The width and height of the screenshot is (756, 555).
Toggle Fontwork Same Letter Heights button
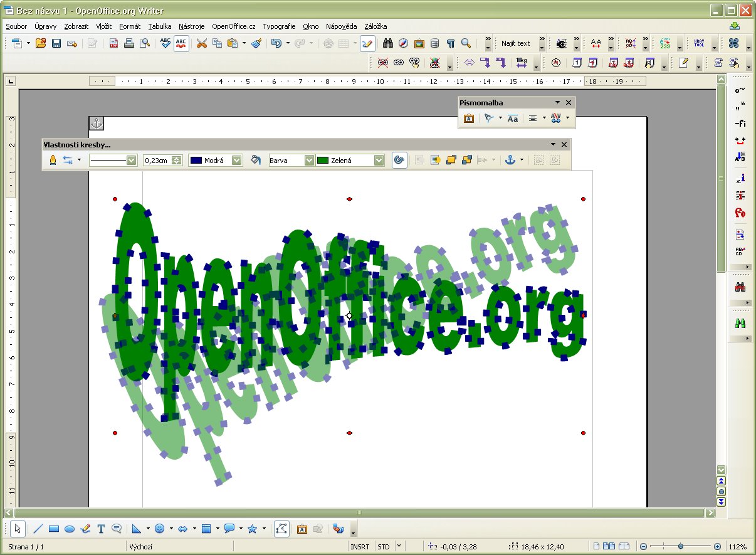[513, 118]
